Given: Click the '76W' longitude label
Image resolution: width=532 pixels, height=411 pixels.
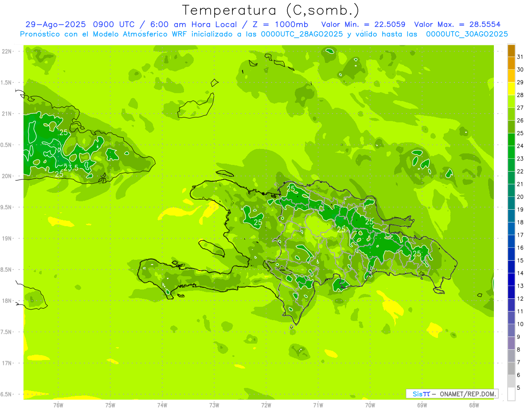Looking at the screenshot, I should tap(58, 405).
